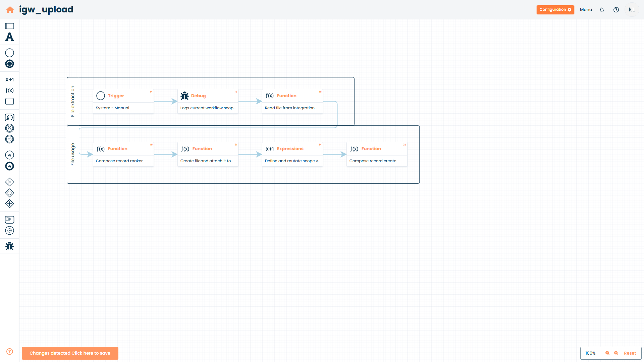
Task: Select the Create file and attach function node
Action: (208, 154)
